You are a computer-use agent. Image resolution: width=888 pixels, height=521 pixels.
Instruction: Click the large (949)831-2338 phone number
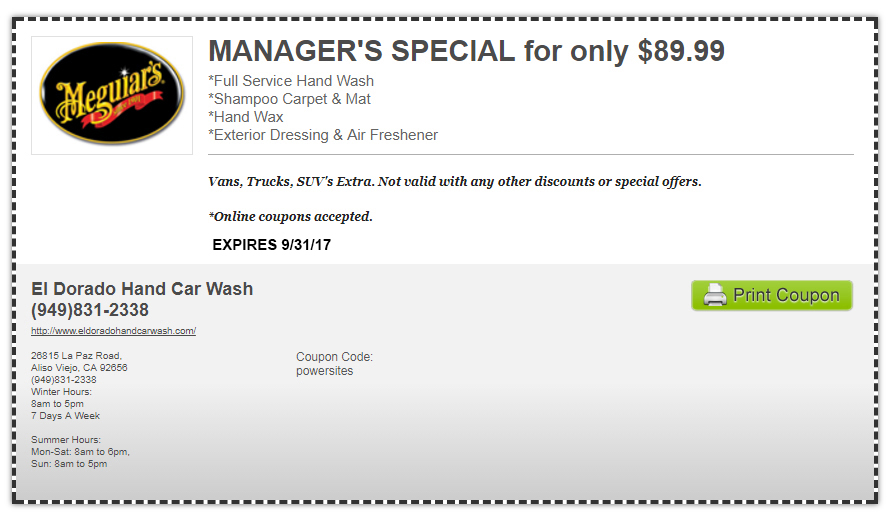point(90,310)
